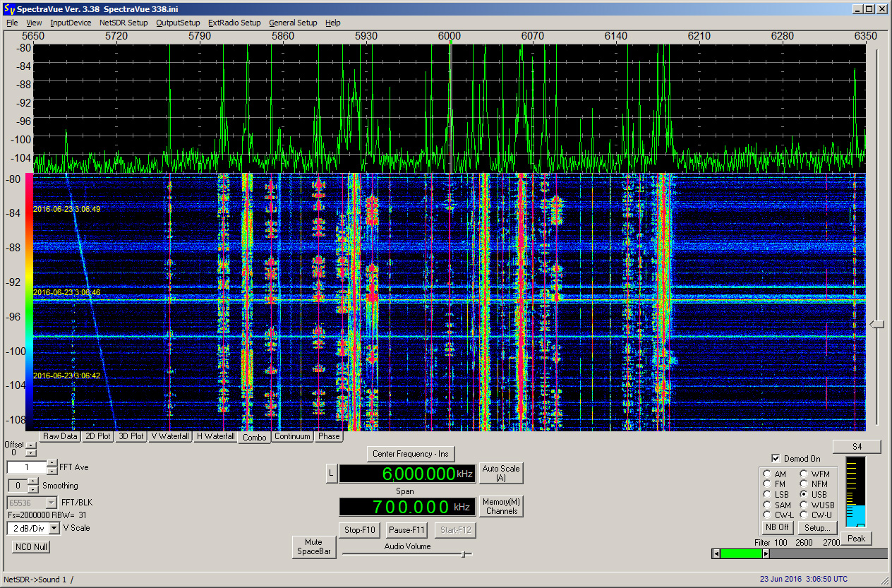Click the SpectraVue icon in the title bar
The height and width of the screenshot is (588, 892).
coord(8,9)
